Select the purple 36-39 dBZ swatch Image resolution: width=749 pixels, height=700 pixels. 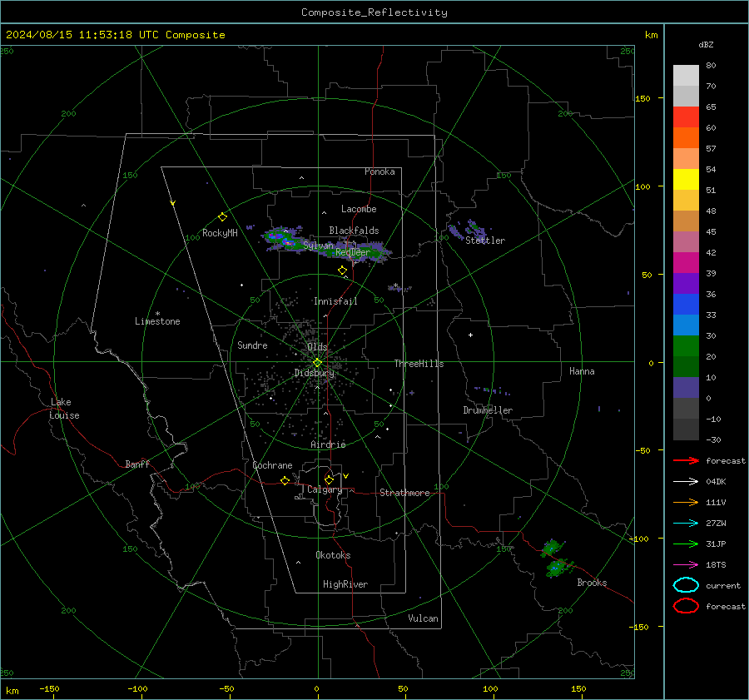click(686, 284)
